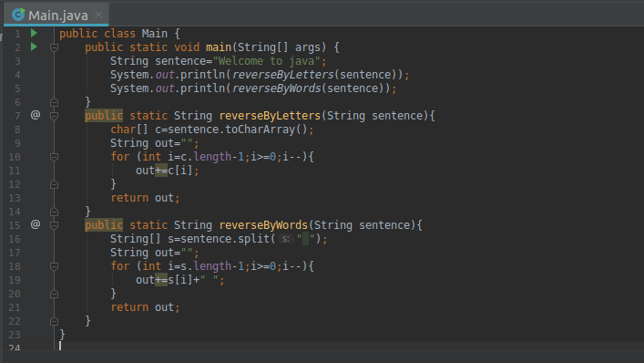Viewport: 644px width, 363px height.
Task: Click fold end marker on line 22
Action: pos(54,321)
